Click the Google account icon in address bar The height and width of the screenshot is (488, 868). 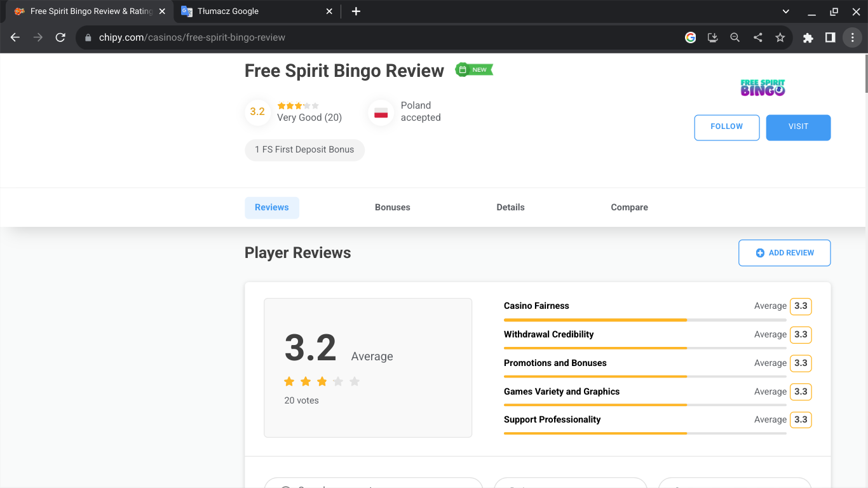690,37
